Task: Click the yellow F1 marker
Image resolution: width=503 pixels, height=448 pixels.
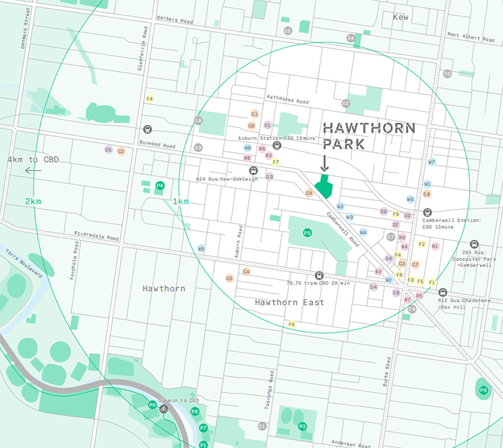Action: 432,282
